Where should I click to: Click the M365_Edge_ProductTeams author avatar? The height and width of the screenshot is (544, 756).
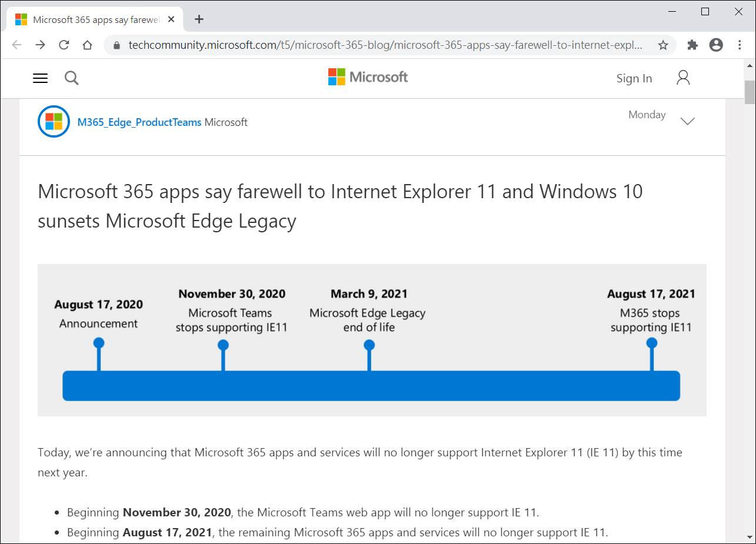pyautogui.click(x=54, y=122)
